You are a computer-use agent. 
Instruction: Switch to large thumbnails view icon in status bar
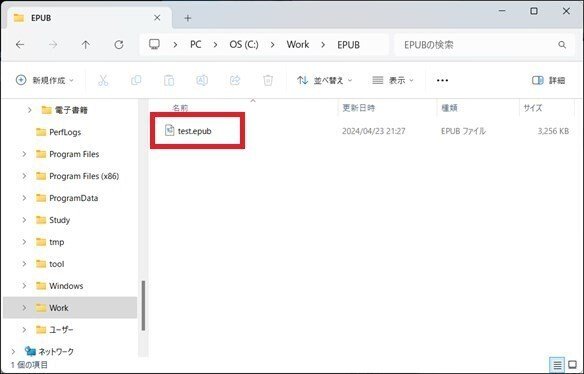[x=573, y=365]
